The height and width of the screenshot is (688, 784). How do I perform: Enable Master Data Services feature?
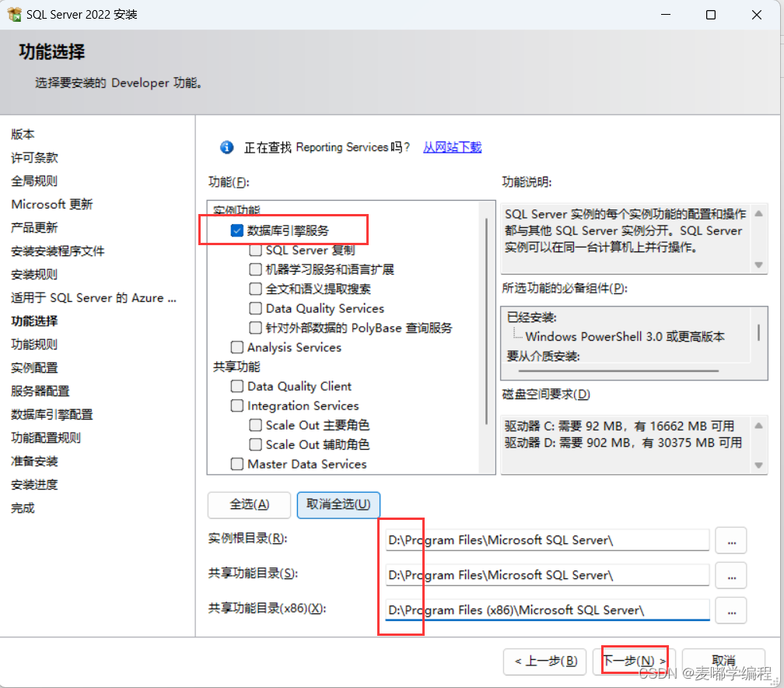[x=237, y=464]
